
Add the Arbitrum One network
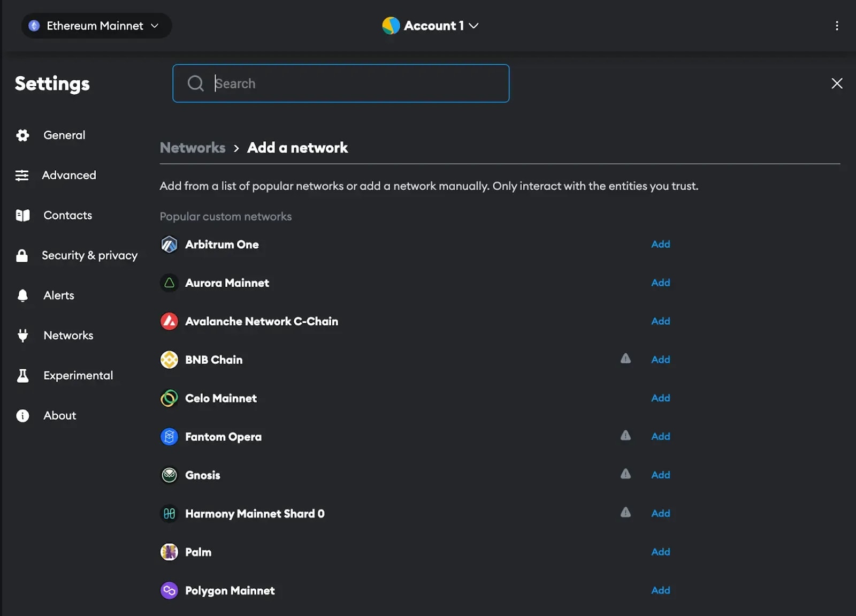(661, 245)
